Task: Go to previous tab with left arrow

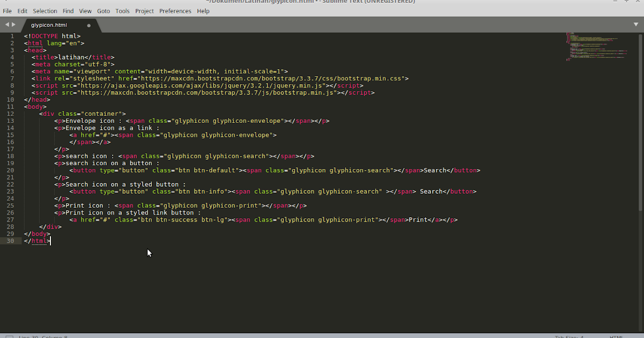Action: tap(7, 25)
